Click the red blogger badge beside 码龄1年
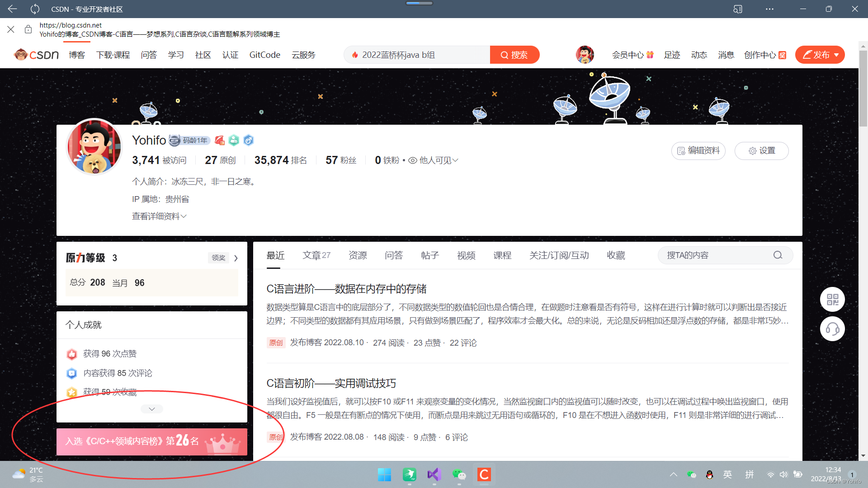 pyautogui.click(x=220, y=140)
